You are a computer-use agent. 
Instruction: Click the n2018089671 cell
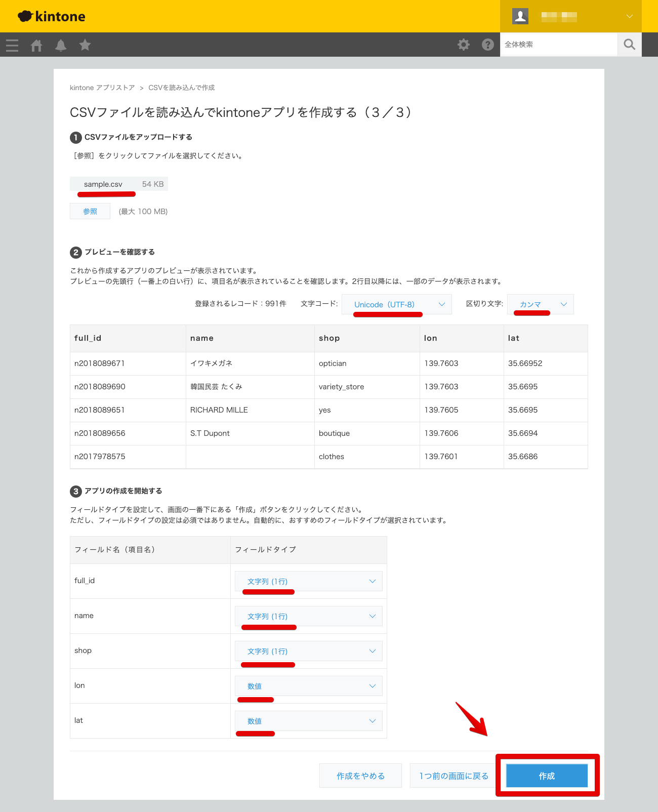click(x=128, y=363)
